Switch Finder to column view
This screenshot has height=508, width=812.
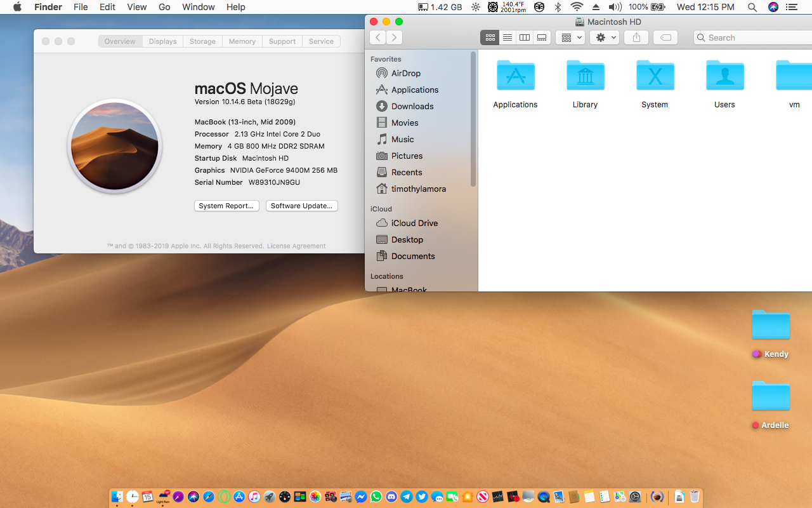tap(525, 37)
